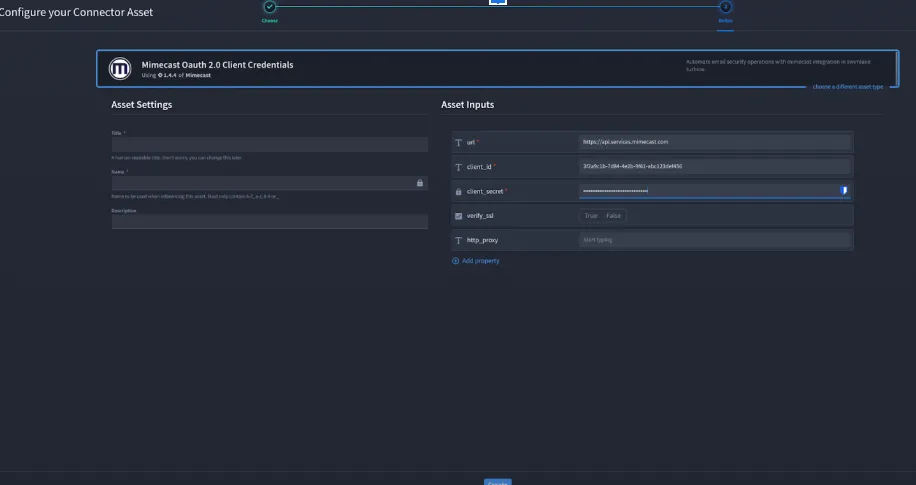Set verify_ssl to False

point(613,216)
